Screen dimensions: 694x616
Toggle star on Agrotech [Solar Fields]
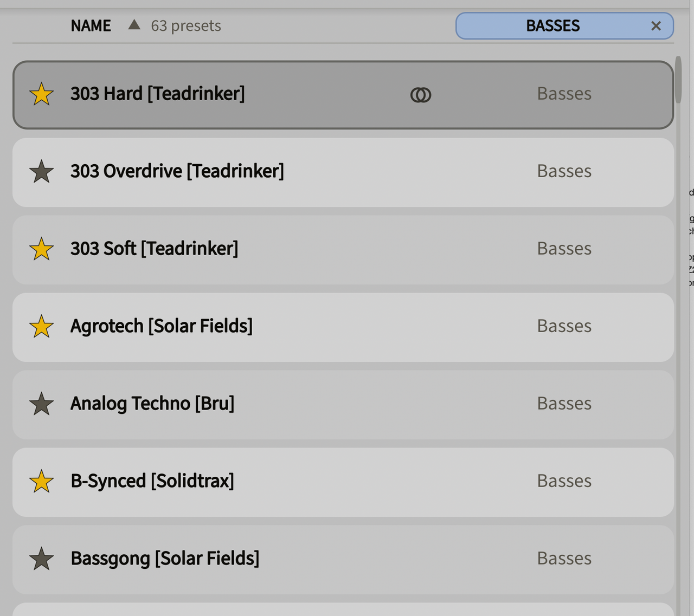coord(41,327)
